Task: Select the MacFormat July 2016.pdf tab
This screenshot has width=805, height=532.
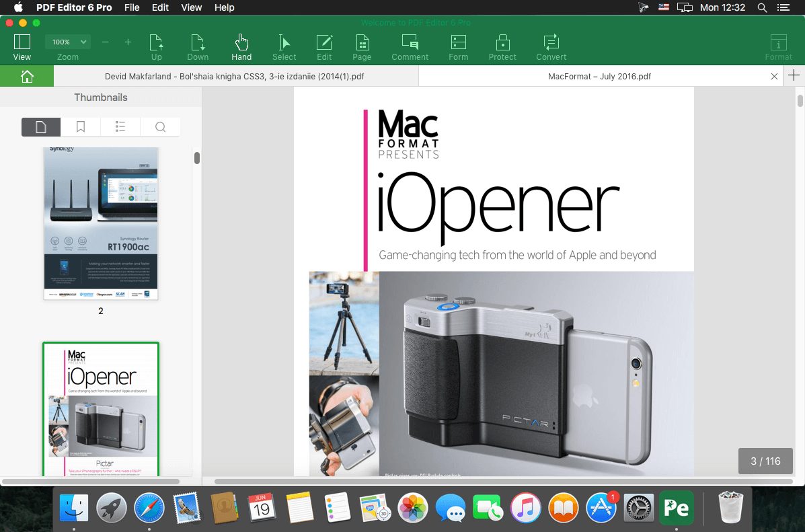Action: 599,76
